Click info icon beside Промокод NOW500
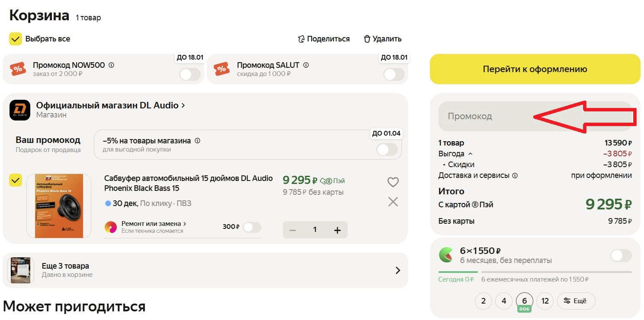Image resolution: width=644 pixels, height=320 pixels. click(112, 65)
